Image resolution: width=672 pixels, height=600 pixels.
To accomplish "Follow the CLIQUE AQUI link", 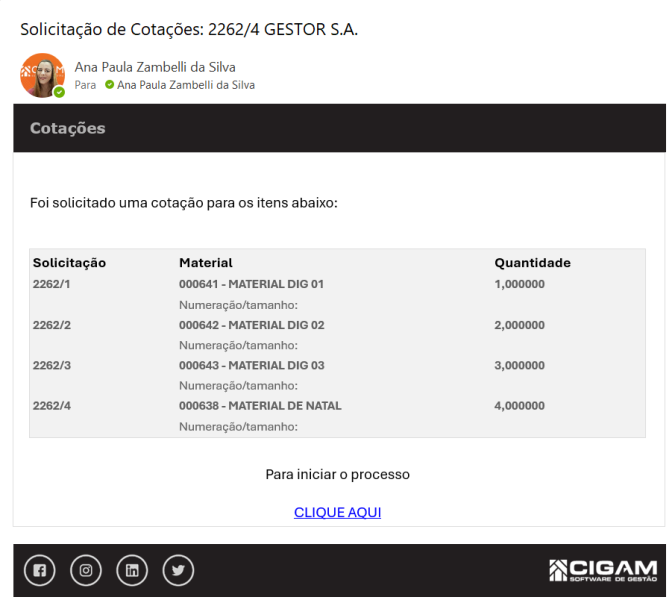I will click(x=337, y=512).
